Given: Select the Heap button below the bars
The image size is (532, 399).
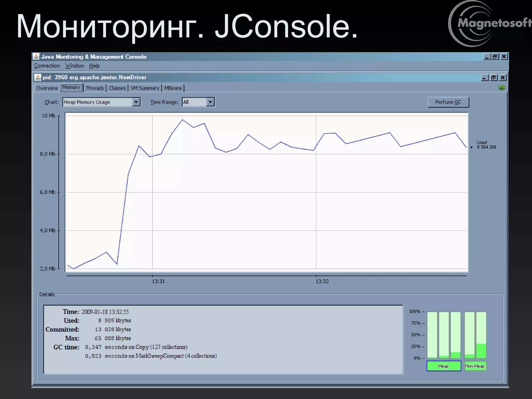Looking at the screenshot, I should pyautogui.click(x=444, y=366).
